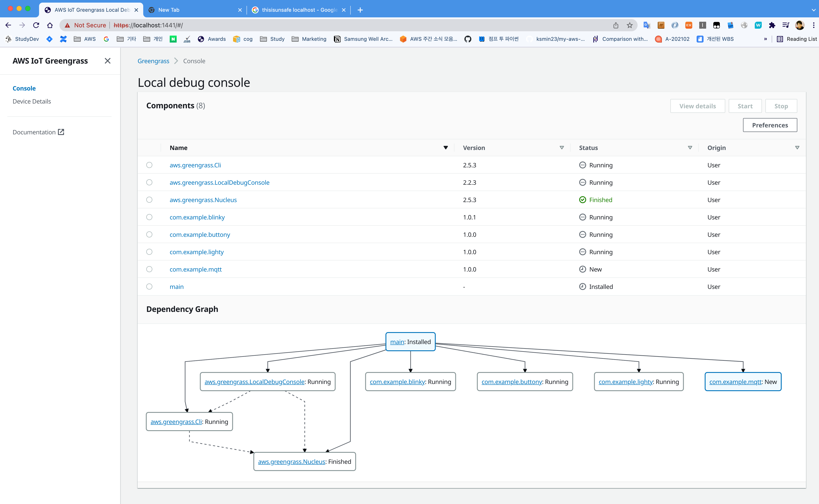Click main node in dependency graph

point(410,342)
